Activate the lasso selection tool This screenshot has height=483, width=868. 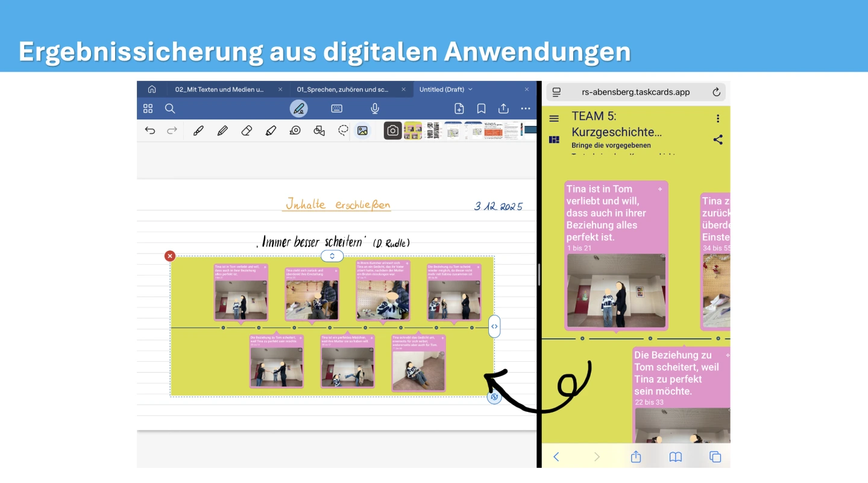[x=343, y=131]
